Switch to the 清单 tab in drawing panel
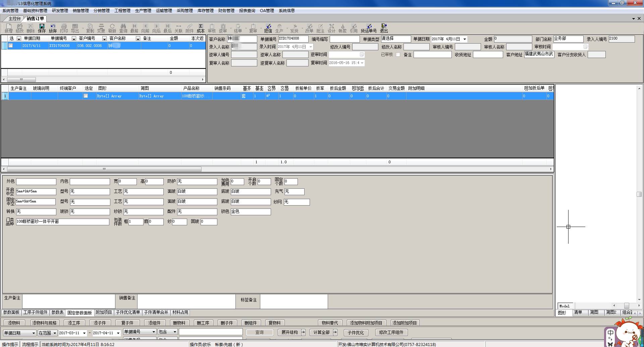The width and height of the screenshot is (644, 347). point(578,312)
